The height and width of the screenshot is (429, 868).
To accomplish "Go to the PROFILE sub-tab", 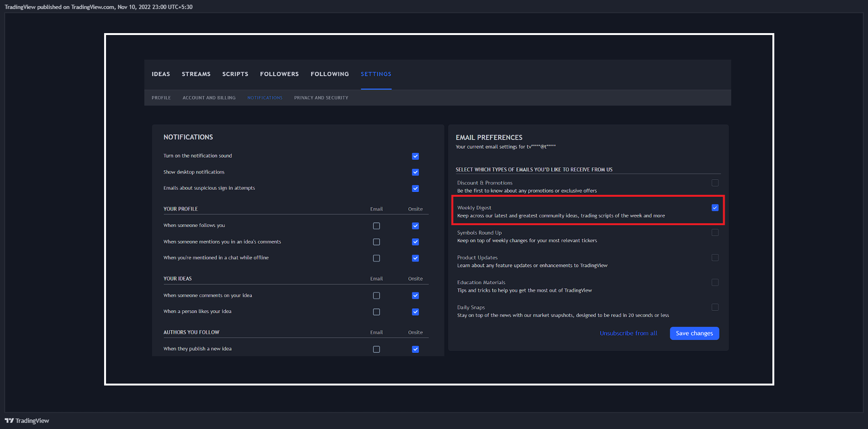I will pos(161,98).
